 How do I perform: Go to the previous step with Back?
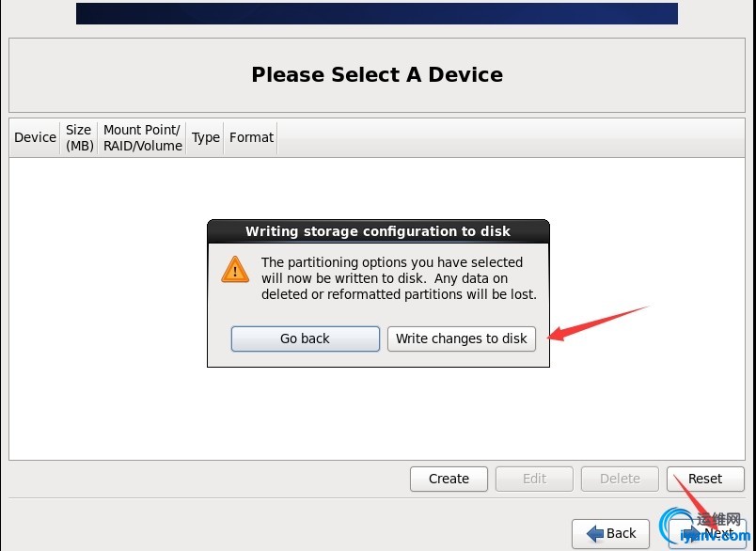[x=610, y=534]
